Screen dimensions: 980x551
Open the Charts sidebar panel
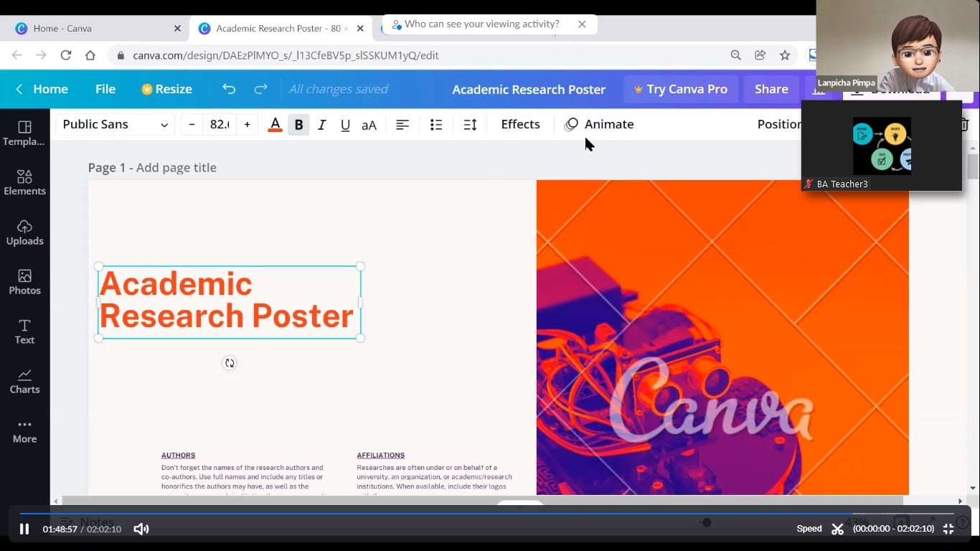24,381
